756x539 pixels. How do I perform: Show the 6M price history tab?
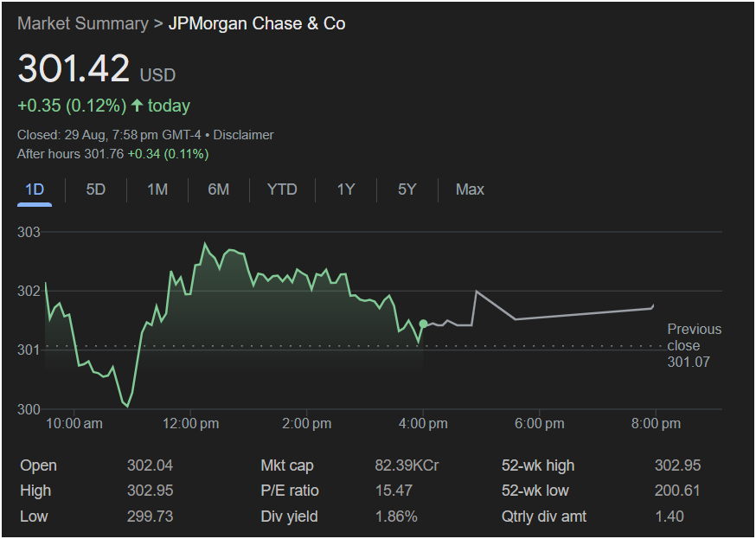(x=219, y=189)
